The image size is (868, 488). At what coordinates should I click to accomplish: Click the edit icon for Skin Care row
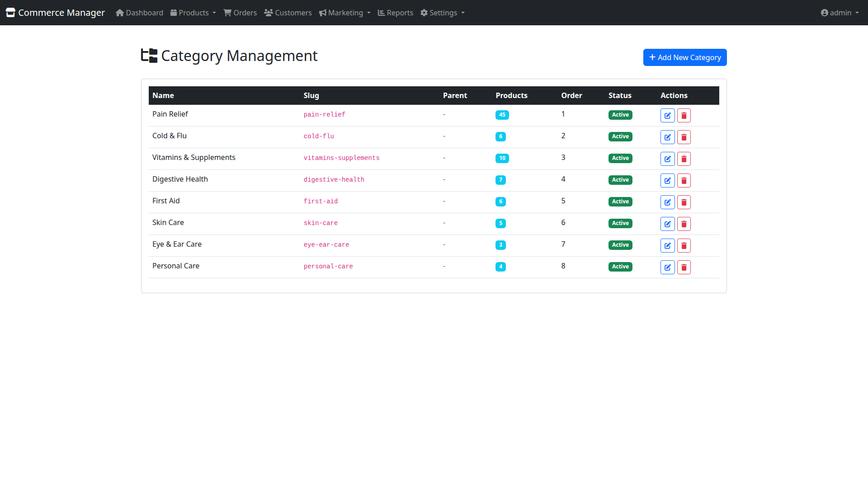(x=668, y=224)
